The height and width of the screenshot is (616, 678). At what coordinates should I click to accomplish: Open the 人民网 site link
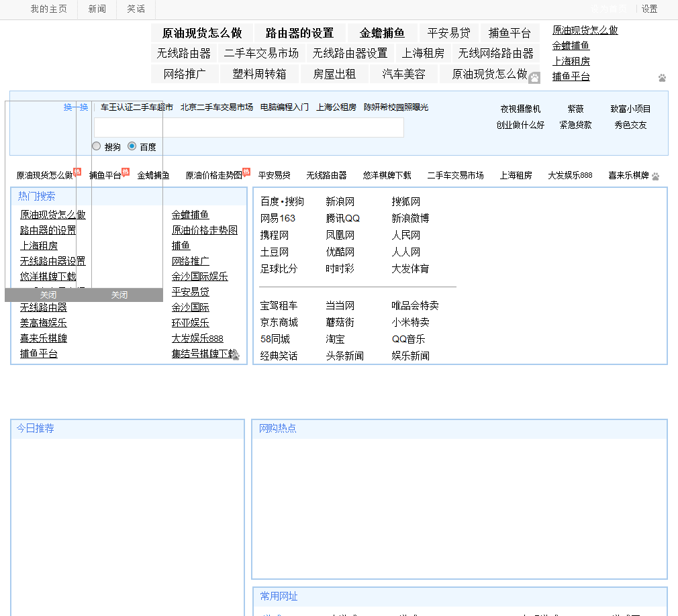coord(405,235)
